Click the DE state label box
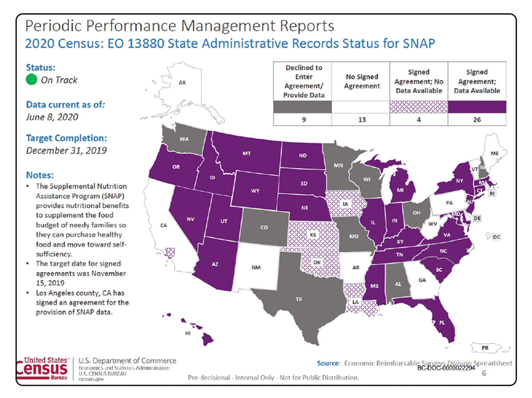Viewport: 532px width, 398px height. 477,218
